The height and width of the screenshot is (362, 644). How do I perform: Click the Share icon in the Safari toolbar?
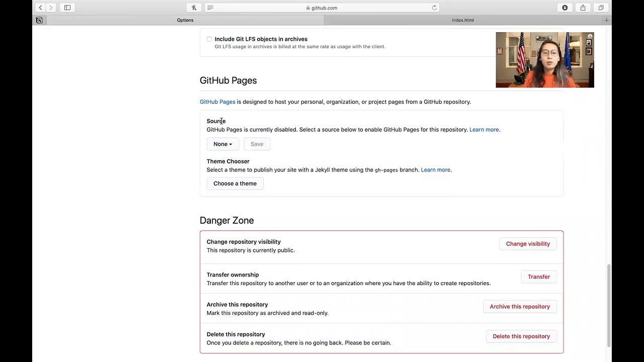click(x=583, y=8)
